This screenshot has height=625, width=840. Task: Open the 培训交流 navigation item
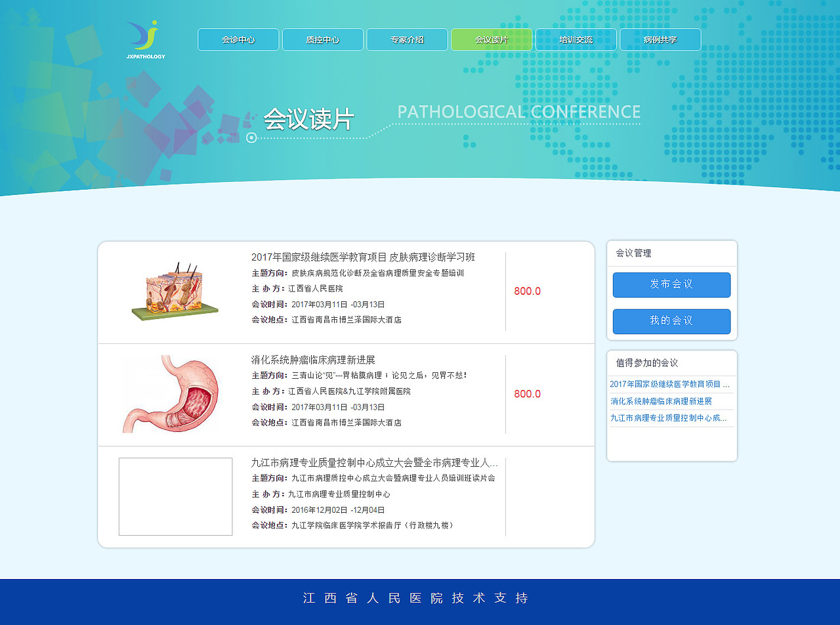click(x=576, y=39)
